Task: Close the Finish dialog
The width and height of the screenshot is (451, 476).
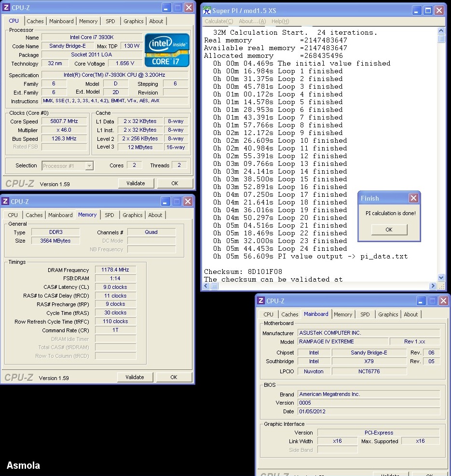Action: 413,198
